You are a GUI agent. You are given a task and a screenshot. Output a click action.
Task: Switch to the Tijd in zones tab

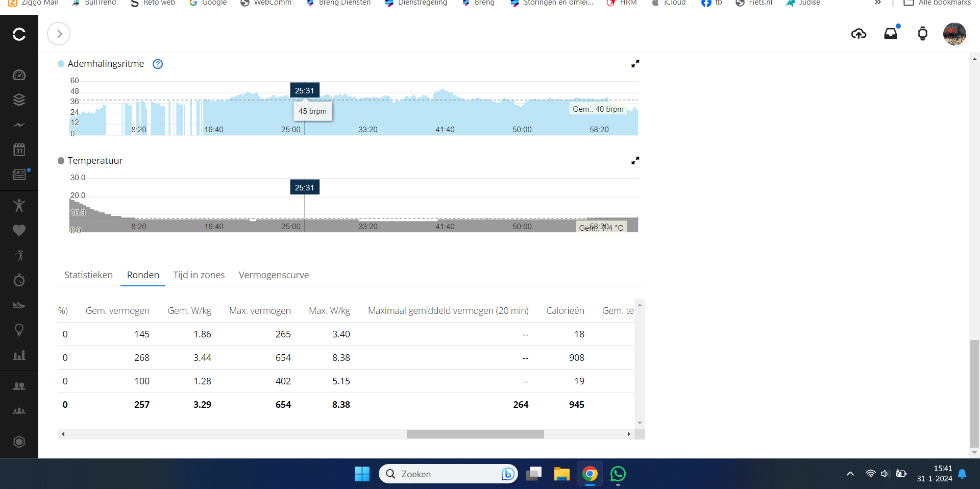click(x=199, y=275)
